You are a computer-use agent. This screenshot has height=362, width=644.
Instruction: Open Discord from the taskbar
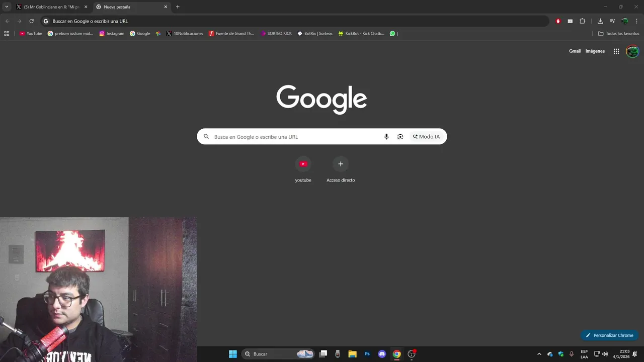click(x=382, y=354)
